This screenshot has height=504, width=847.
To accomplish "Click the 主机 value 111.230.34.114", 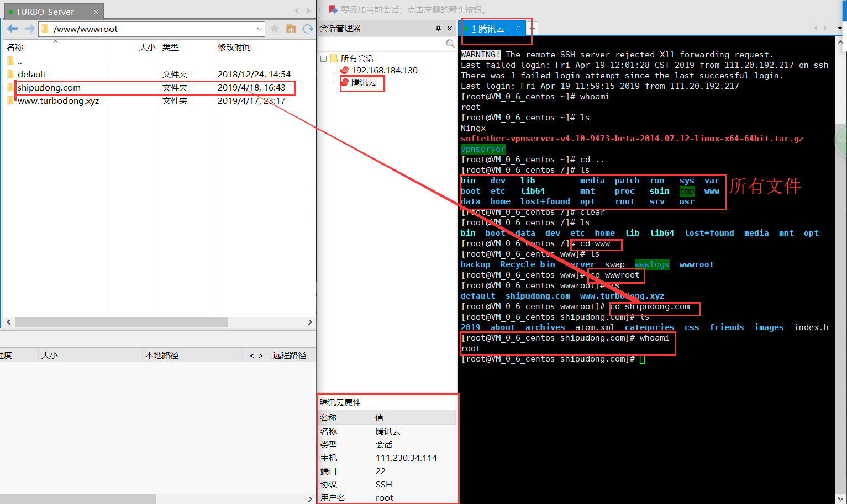I will (406, 458).
